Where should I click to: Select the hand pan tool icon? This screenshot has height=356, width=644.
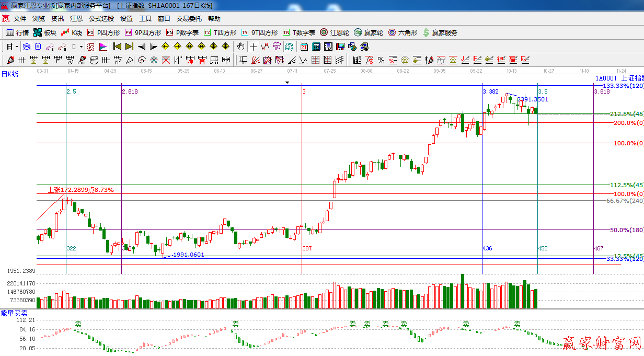pyautogui.click(x=241, y=47)
